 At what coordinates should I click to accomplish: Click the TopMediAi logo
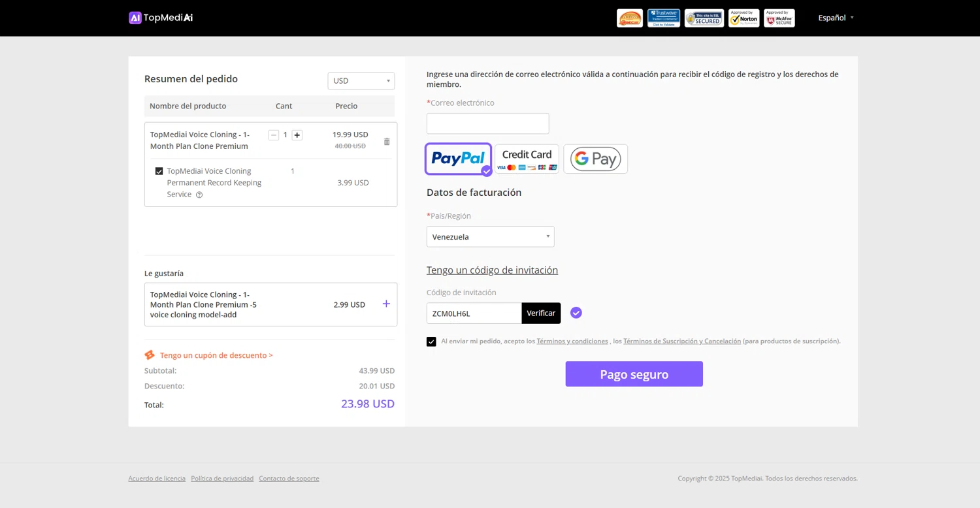[x=161, y=18]
